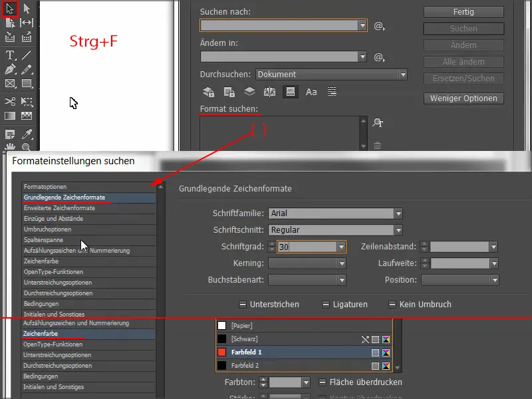
Task: Toggle include footnotes search option
Action: [x=291, y=92]
